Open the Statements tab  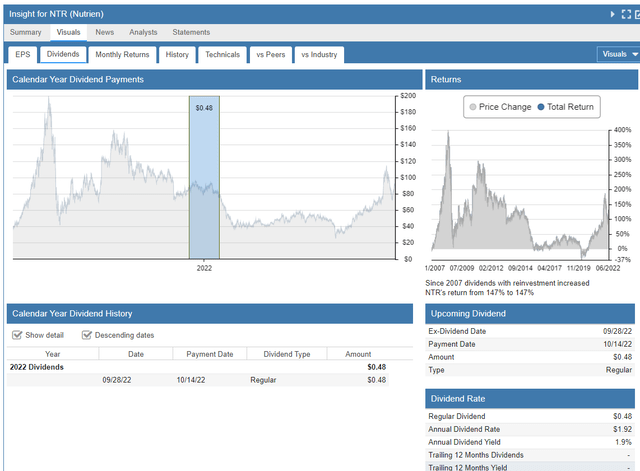pos(191,32)
